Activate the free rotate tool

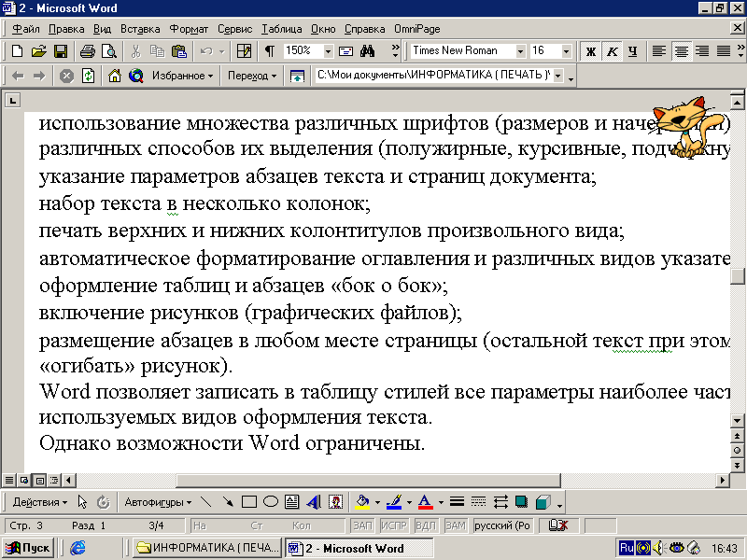click(x=103, y=502)
